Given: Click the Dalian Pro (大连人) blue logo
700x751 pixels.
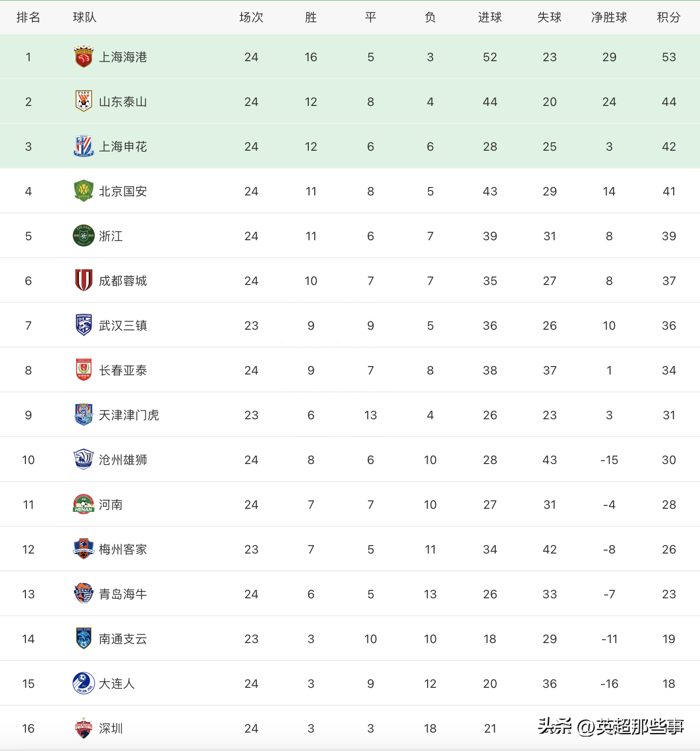Looking at the screenshot, I should click(x=84, y=683).
